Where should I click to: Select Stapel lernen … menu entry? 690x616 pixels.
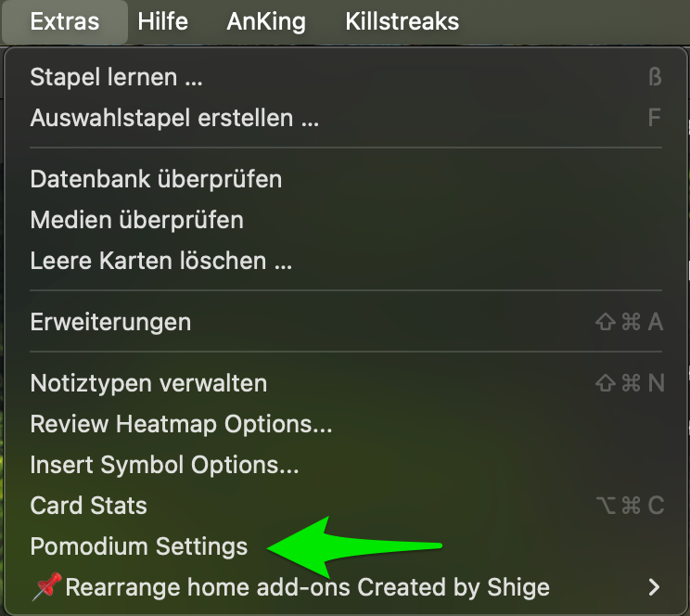pyautogui.click(x=116, y=77)
